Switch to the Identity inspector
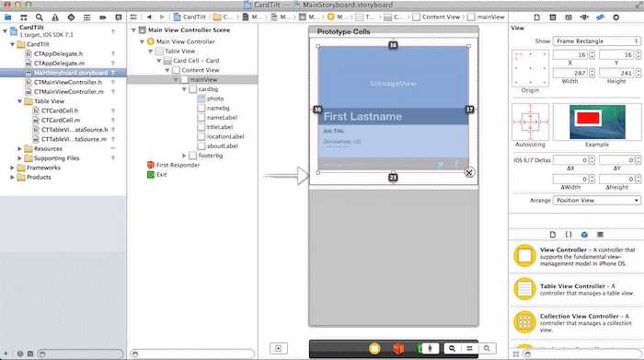 (569, 17)
